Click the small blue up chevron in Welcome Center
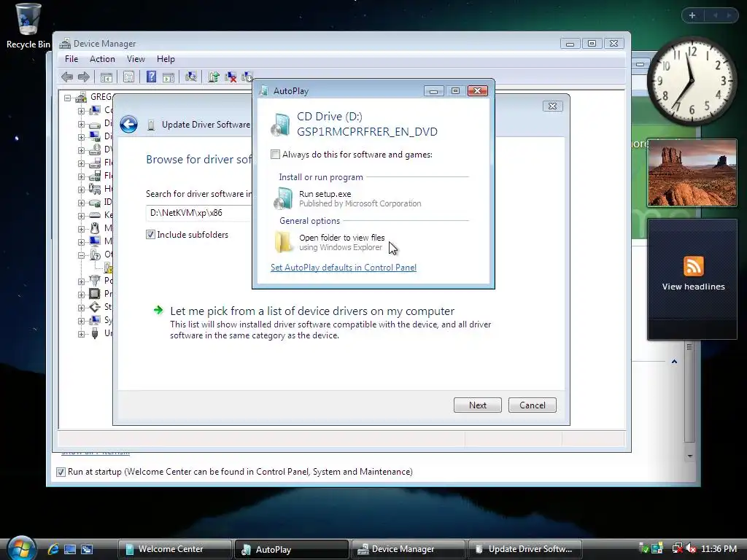The height and width of the screenshot is (560, 747). click(674, 362)
